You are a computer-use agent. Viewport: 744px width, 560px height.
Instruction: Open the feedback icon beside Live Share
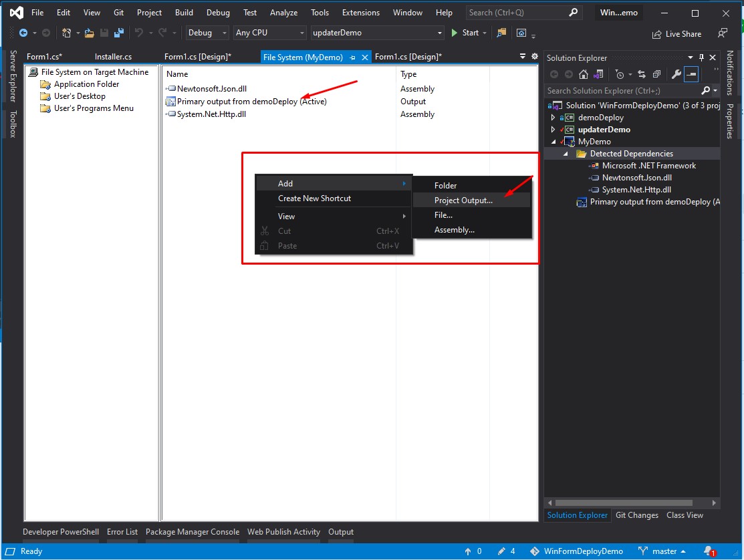pos(722,33)
